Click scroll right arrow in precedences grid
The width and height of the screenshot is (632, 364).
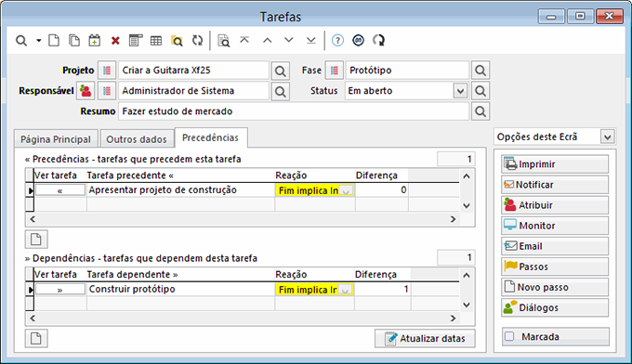454,219
